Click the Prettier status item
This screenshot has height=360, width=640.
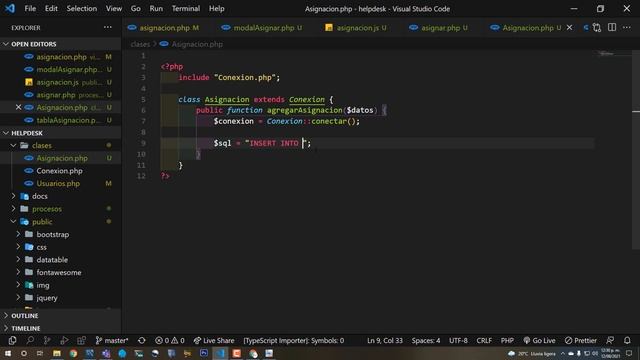coord(581,340)
